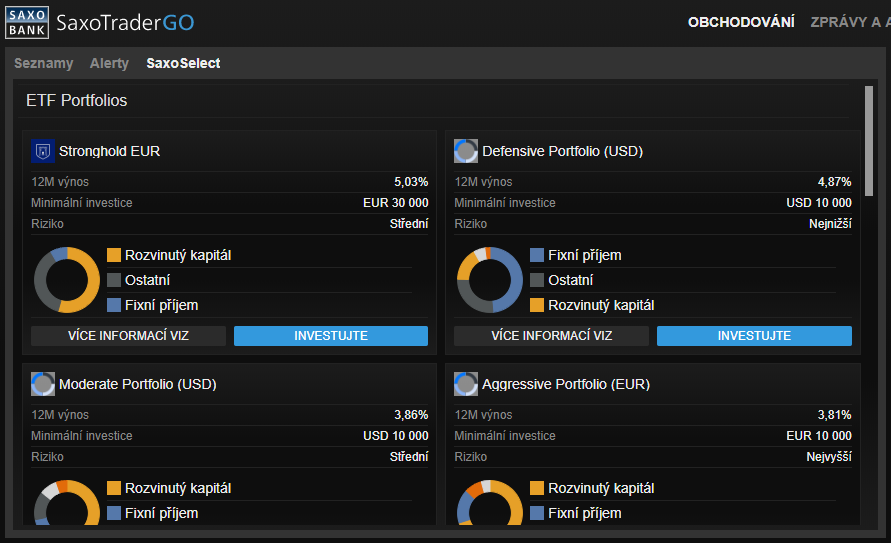Click the 5,03% return value
This screenshot has width=891, height=543.
click(x=411, y=182)
